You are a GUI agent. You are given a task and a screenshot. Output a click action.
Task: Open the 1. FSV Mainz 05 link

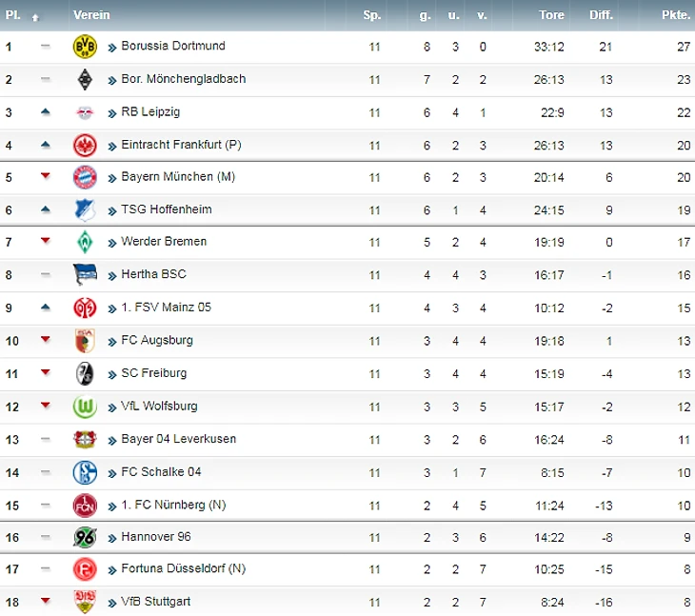166,308
